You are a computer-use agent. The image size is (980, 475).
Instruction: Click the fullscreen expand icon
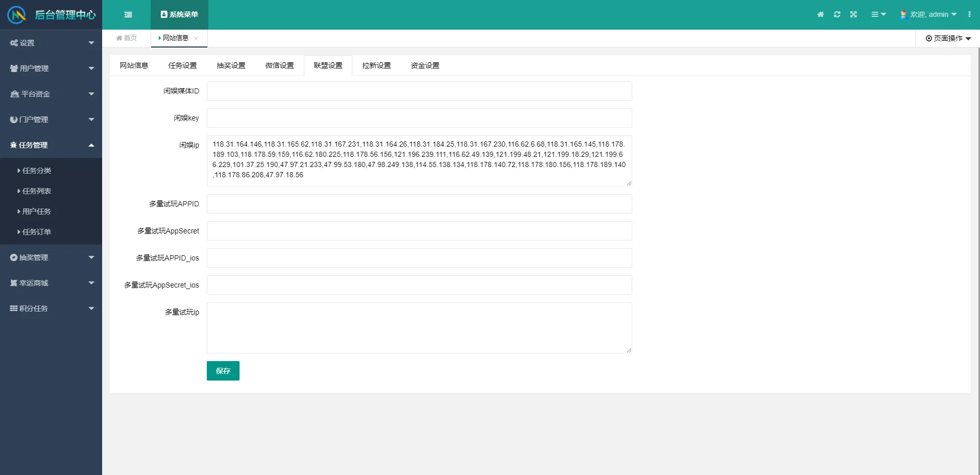point(853,14)
